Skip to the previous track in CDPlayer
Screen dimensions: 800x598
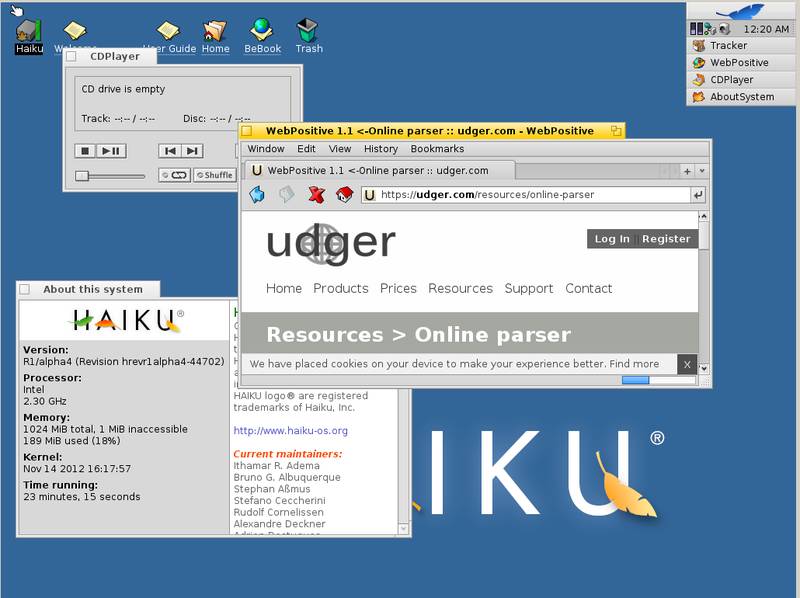pos(170,151)
